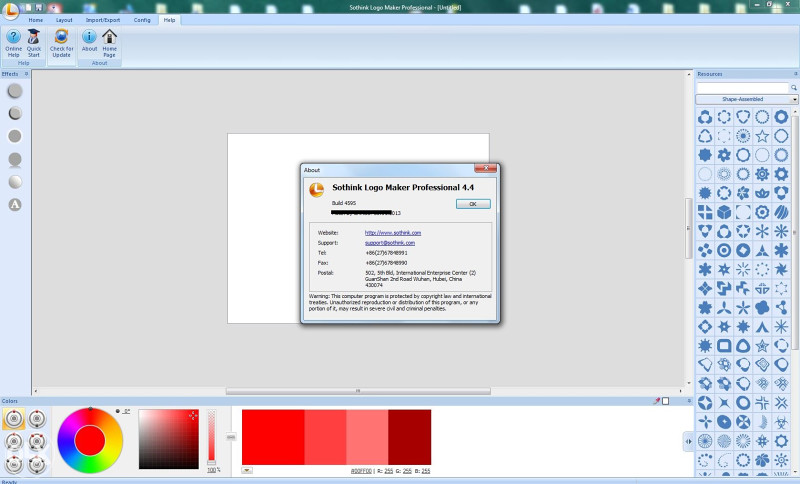Select the complementary scheme button with two opposite dots
This screenshot has height=484, width=800.
(x=37, y=419)
